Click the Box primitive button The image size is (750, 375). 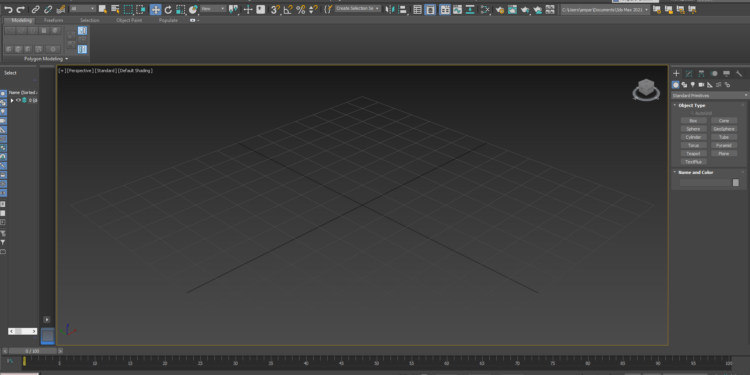693,121
